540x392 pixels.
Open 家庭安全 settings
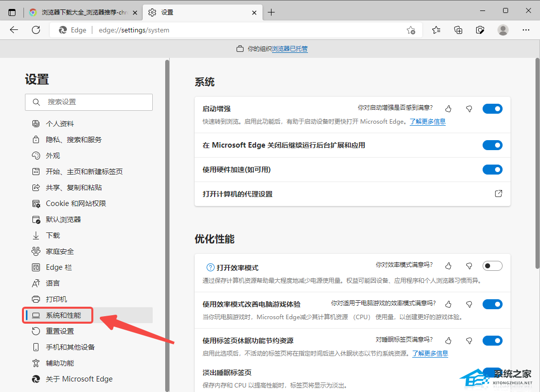pos(89,251)
